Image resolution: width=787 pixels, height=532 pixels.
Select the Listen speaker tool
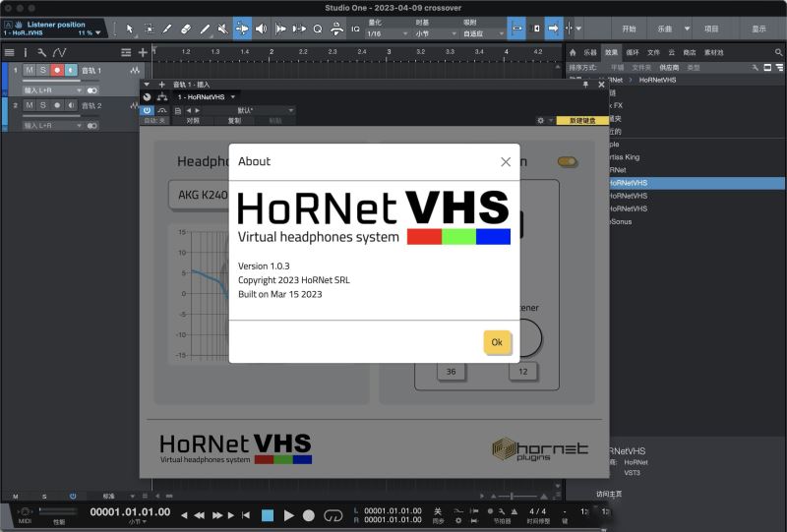(261, 30)
